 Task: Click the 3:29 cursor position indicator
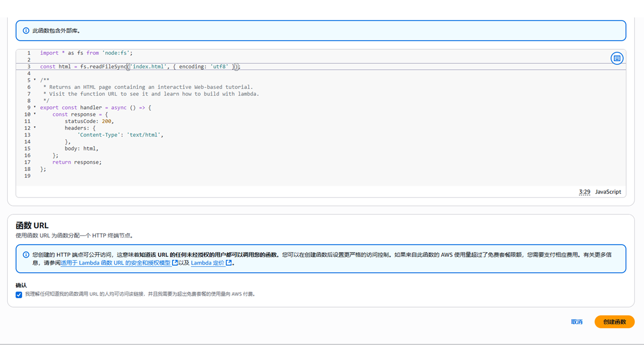[584, 192]
